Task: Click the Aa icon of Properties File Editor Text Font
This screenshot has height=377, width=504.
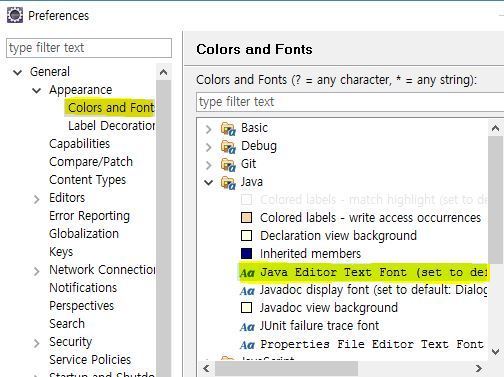Action: tap(247, 345)
